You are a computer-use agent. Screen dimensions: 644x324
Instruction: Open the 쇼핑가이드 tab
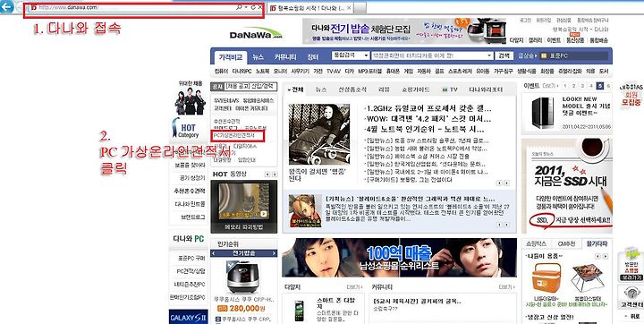(416, 90)
